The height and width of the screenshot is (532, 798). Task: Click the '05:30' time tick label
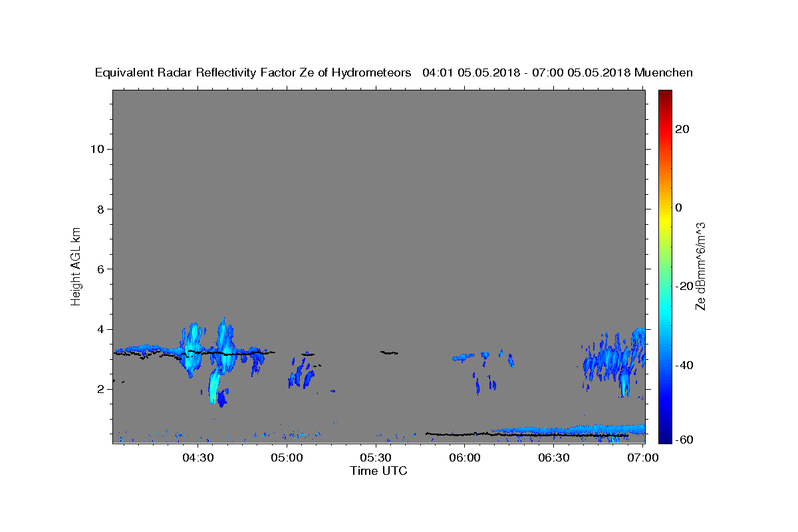coord(376,458)
